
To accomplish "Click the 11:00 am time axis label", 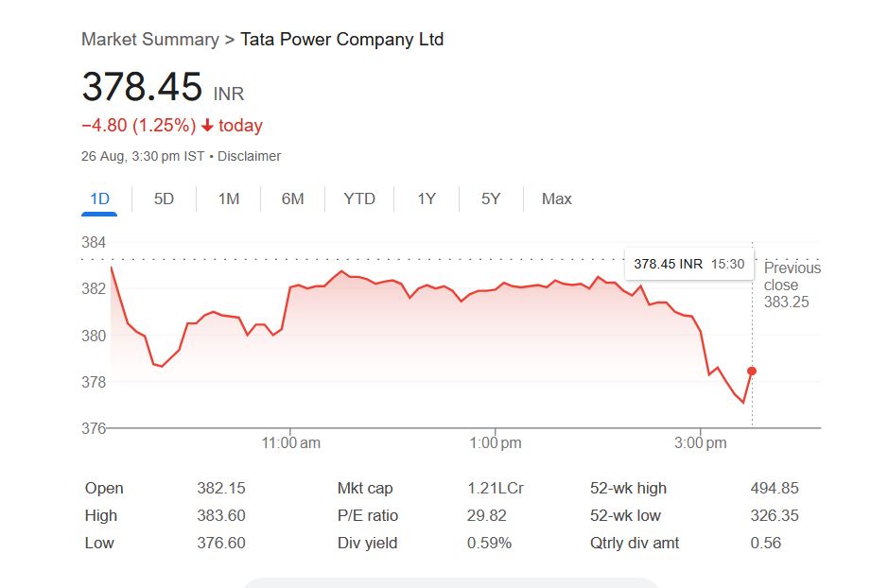I will click(x=290, y=442).
